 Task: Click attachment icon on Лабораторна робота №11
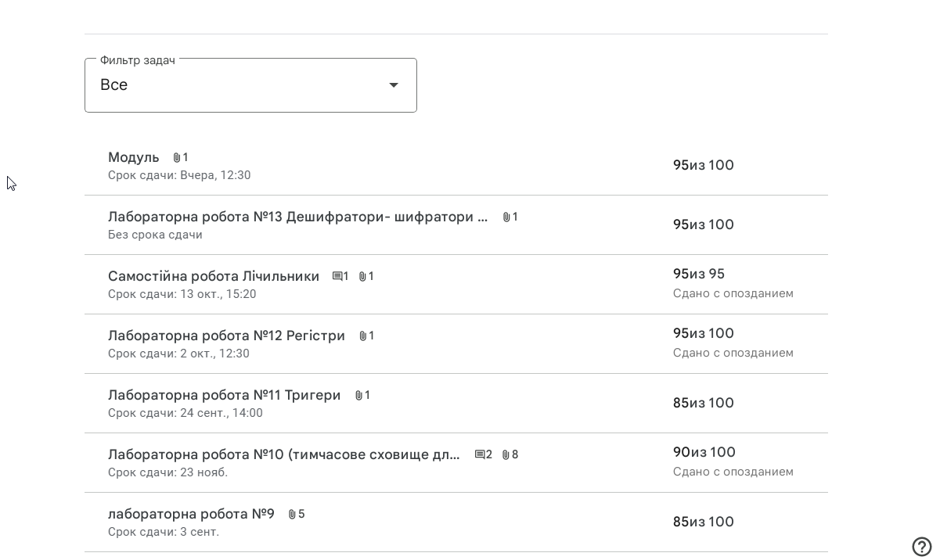pos(358,396)
